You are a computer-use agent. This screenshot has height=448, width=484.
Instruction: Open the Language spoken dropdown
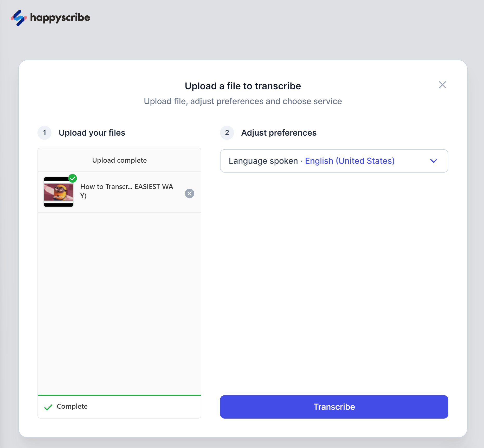click(x=334, y=161)
